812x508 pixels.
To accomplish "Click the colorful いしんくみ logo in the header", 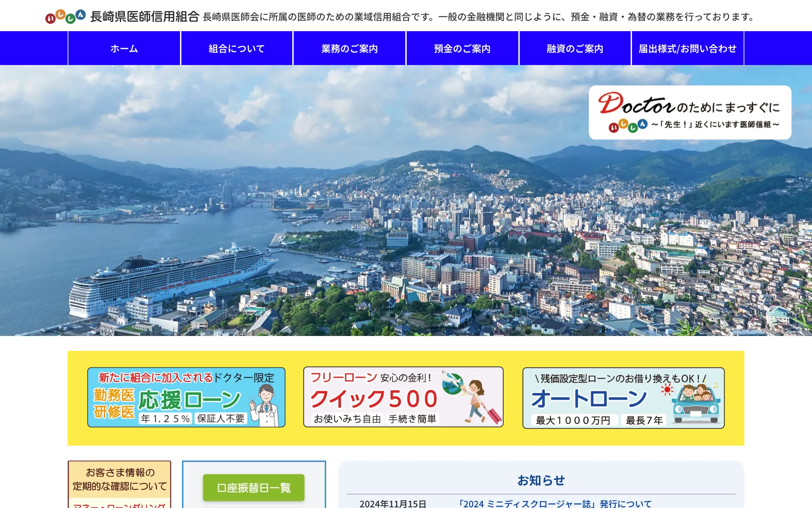I will pos(66,16).
